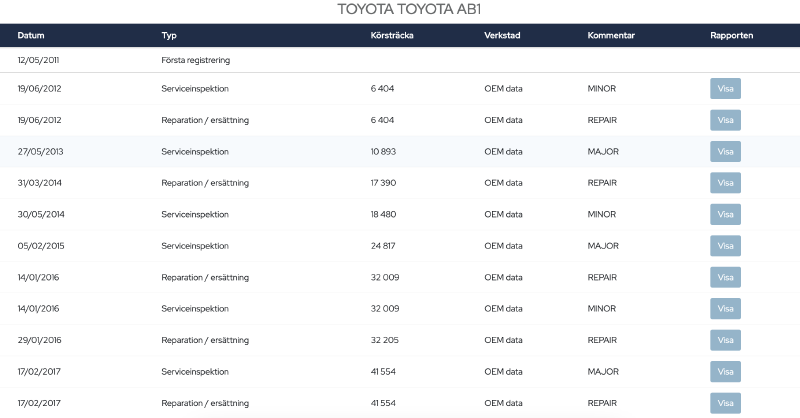Click REPAIR comment in the 29/01/2016 row

pyautogui.click(x=602, y=340)
